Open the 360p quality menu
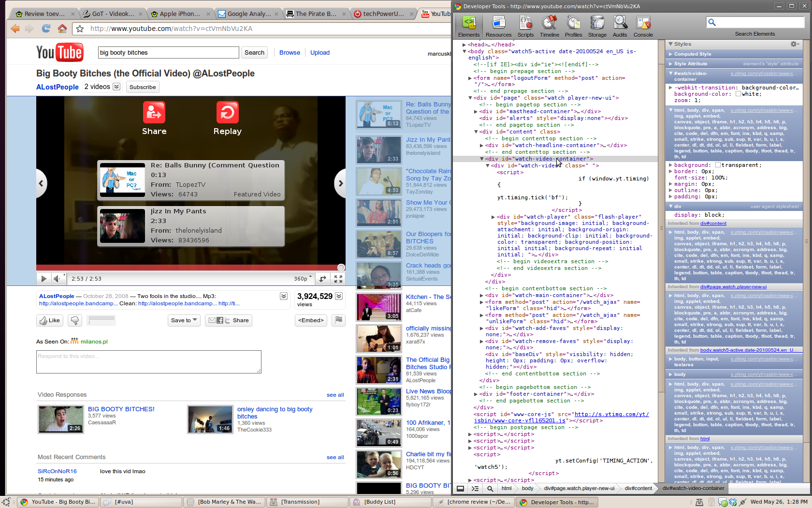Screen dimensions: 812x508 (x=303, y=279)
